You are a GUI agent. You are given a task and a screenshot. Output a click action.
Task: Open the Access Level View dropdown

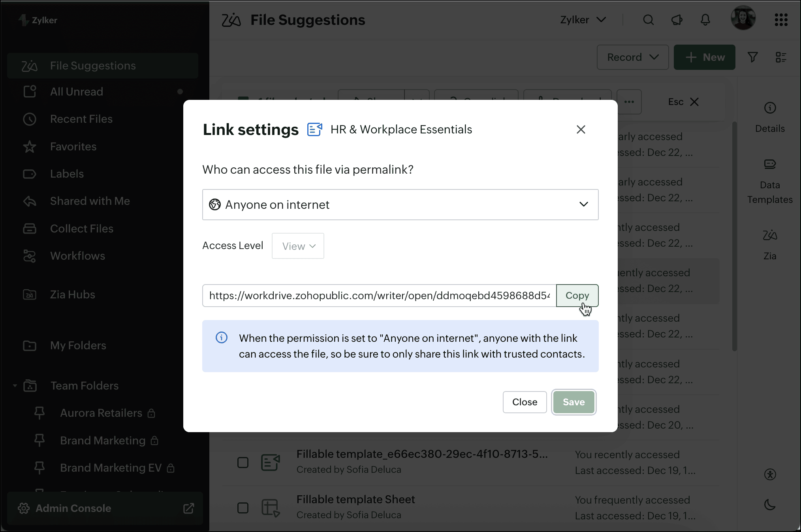tap(298, 246)
